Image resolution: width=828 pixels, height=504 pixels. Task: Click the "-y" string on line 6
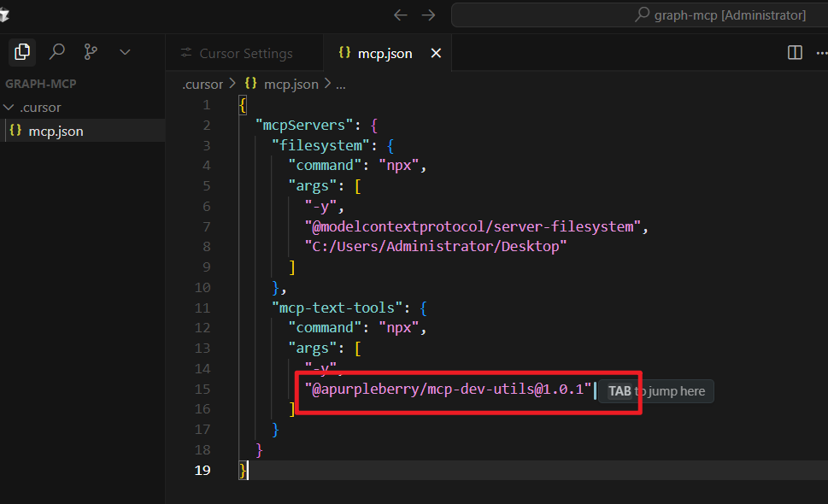320,207
